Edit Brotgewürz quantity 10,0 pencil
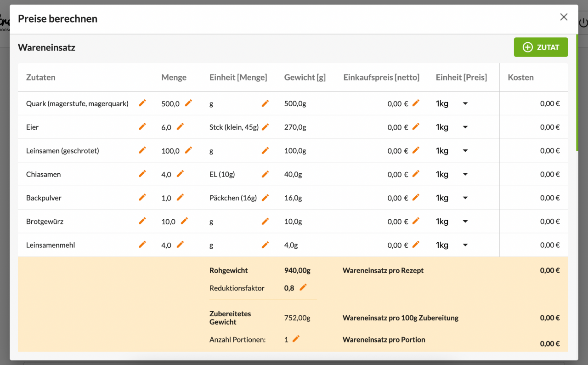The width and height of the screenshot is (588, 365). coord(184,221)
